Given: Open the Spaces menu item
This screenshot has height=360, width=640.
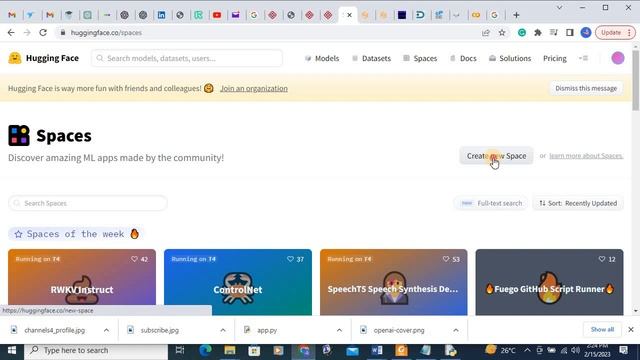Looking at the screenshot, I should 420,58.
